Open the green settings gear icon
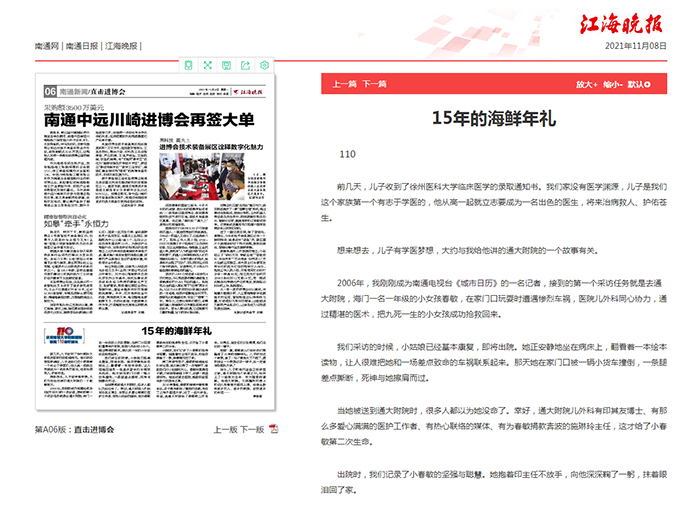Screen dimensions: 700x514 (264, 65)
